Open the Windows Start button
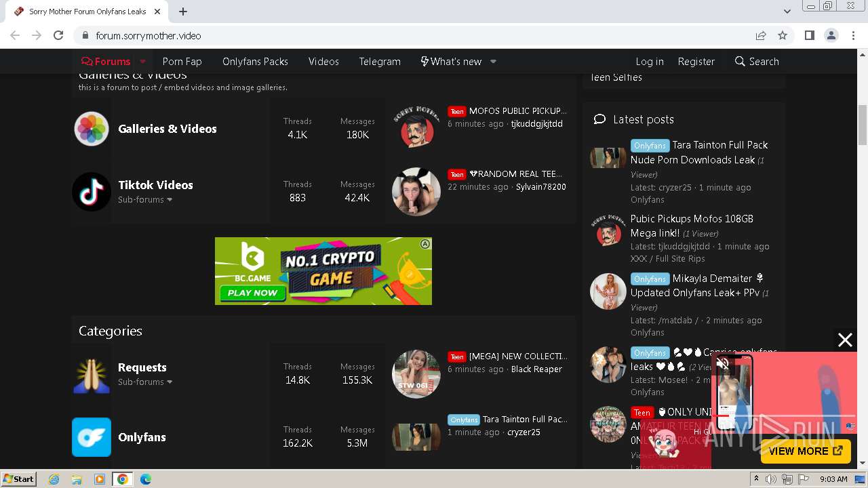Screen dimensions: 868x488 point(19,479)
